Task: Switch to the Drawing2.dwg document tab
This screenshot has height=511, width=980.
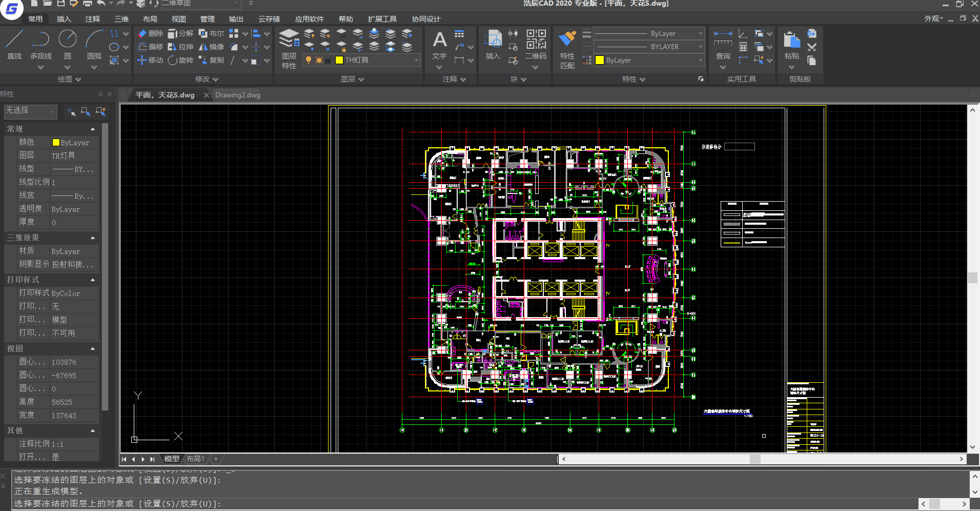Action: tap(238, 95)
